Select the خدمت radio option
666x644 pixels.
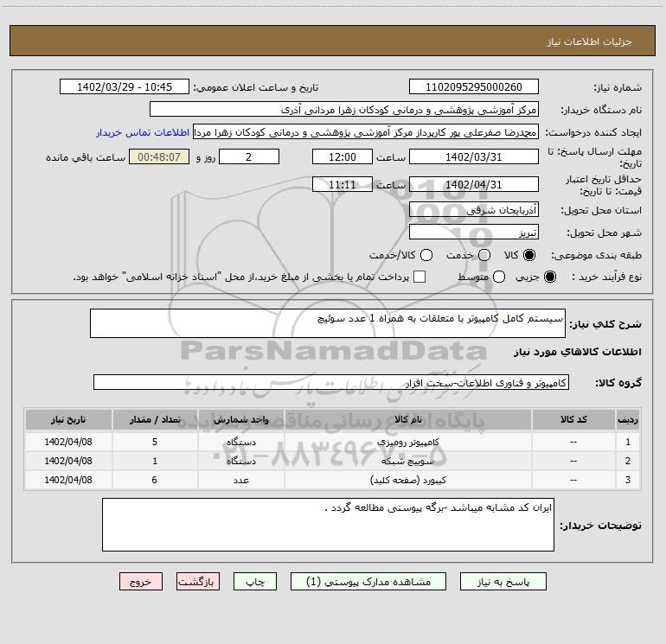483,256
